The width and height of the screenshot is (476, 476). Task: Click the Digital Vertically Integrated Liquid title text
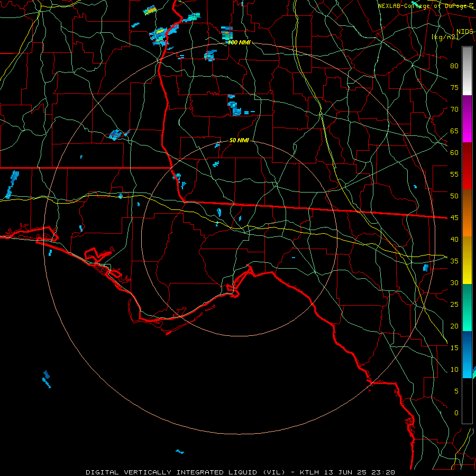[x=186, y=472]
